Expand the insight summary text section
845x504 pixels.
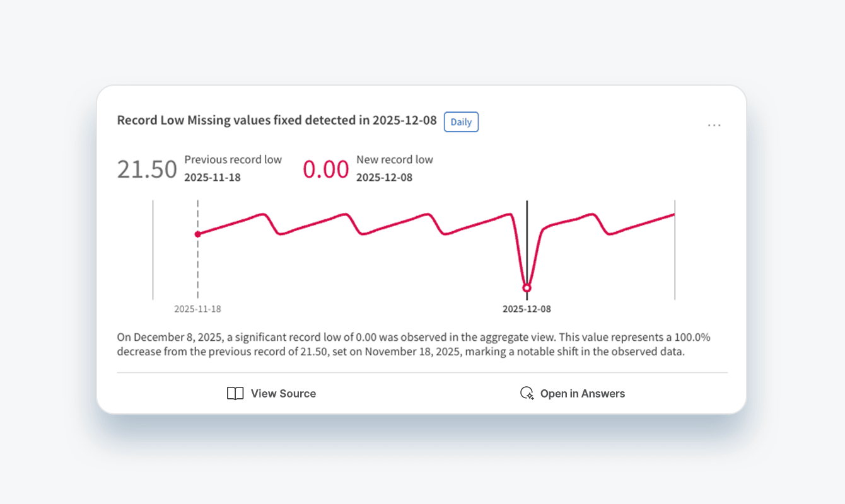413,344
